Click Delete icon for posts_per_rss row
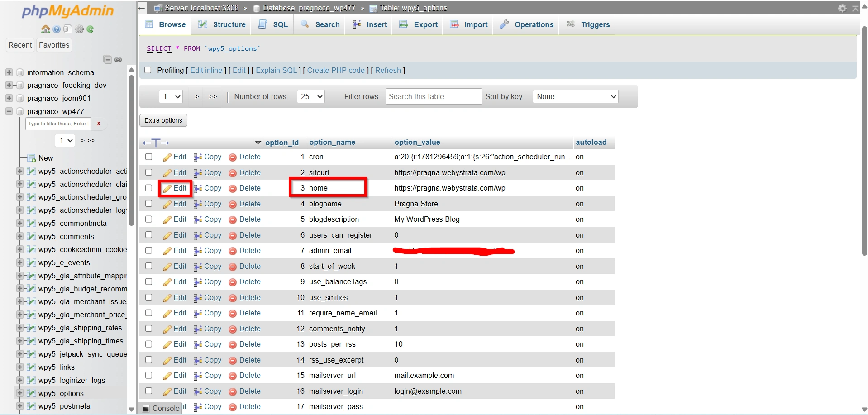 (233, 344)
